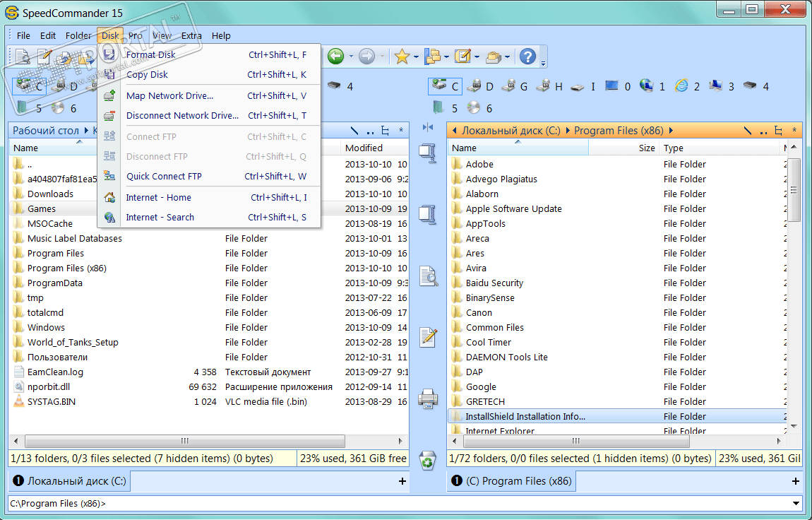Select Copy Disk in the Disk menu
The width and height of the screenshot is (812, 520).
click(x=209, y=75)
